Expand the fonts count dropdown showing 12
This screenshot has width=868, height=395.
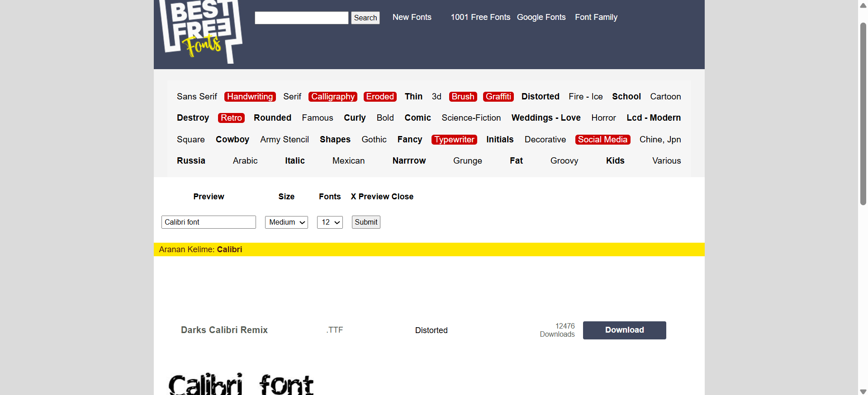pyautogui.click(x=330, y=222)
